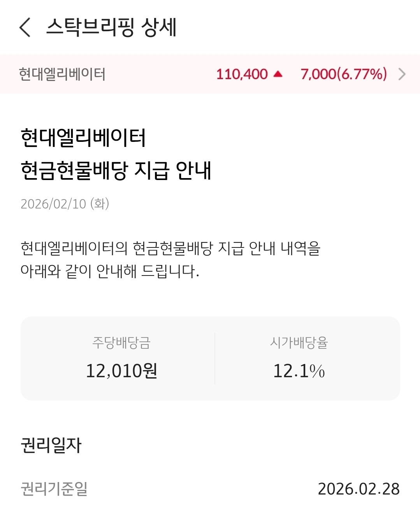Screen dimensions: 420x514
Task: Tap the 시가배당율 label
Action: pyautogui.click(x=299, y=343)
